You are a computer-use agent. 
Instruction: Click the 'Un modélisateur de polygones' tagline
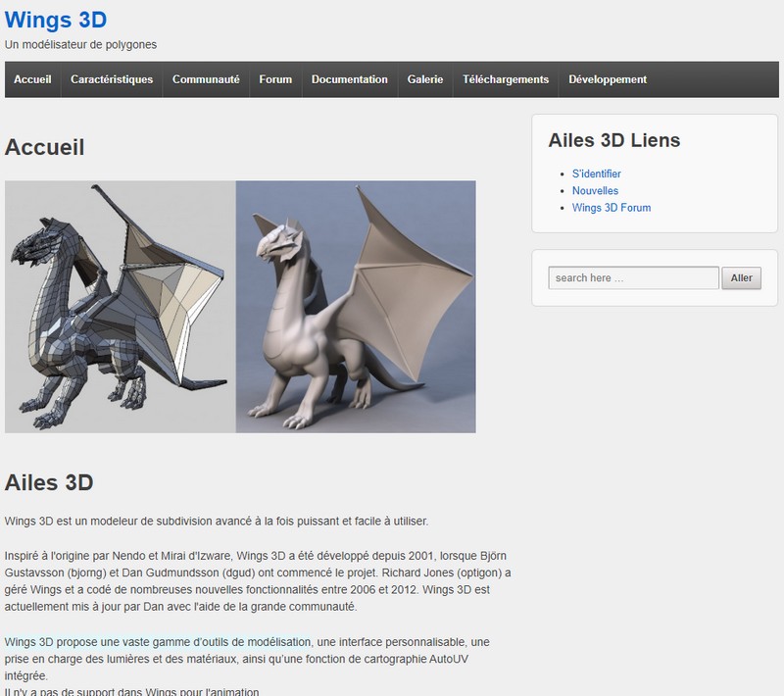(x=80, y=44)
